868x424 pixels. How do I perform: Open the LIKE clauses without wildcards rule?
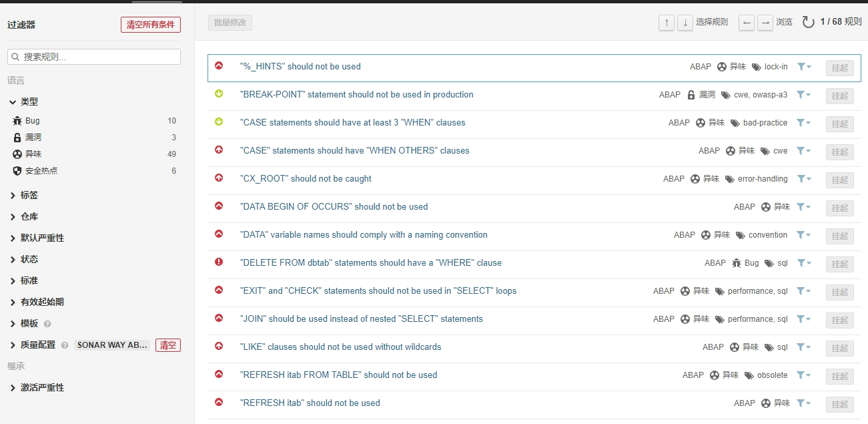click(x=340, y=347)
